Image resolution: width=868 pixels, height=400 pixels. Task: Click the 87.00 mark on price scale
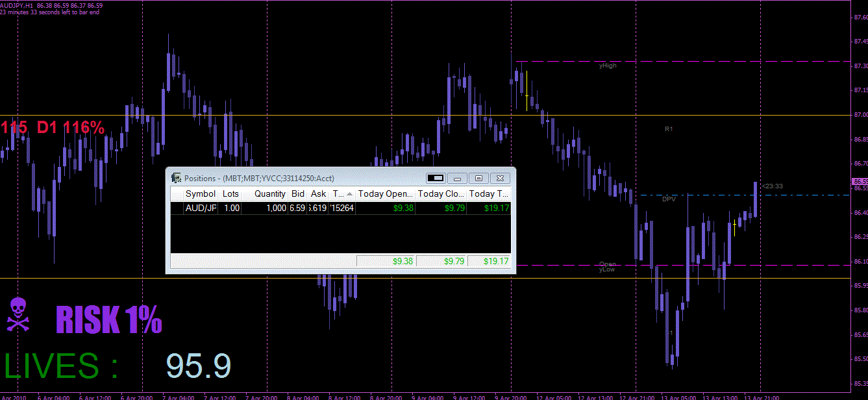point(860,115)
